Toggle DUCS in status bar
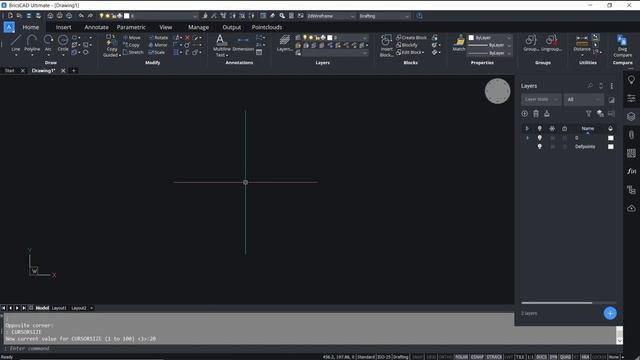 [x=541, y=357]
